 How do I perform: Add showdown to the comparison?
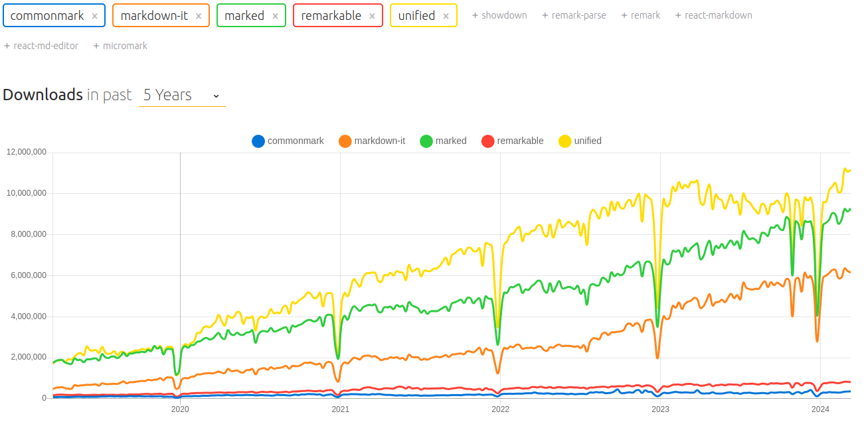pos(499,15)
